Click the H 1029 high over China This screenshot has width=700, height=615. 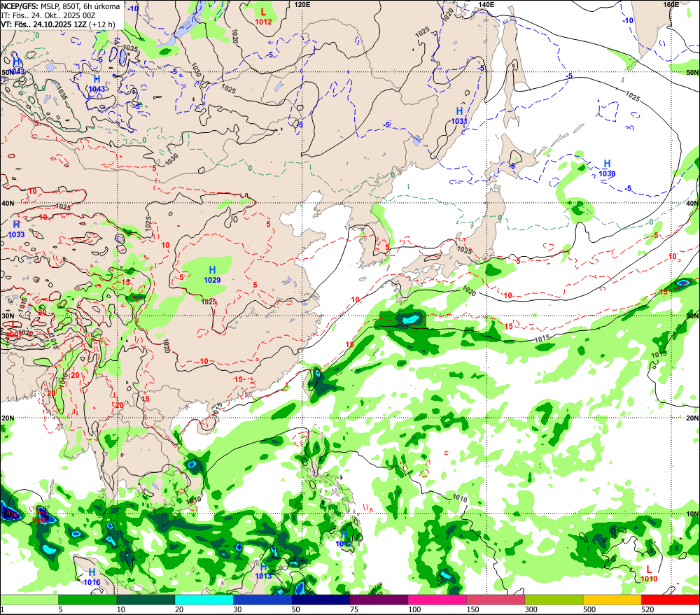(x=213, y=274)
